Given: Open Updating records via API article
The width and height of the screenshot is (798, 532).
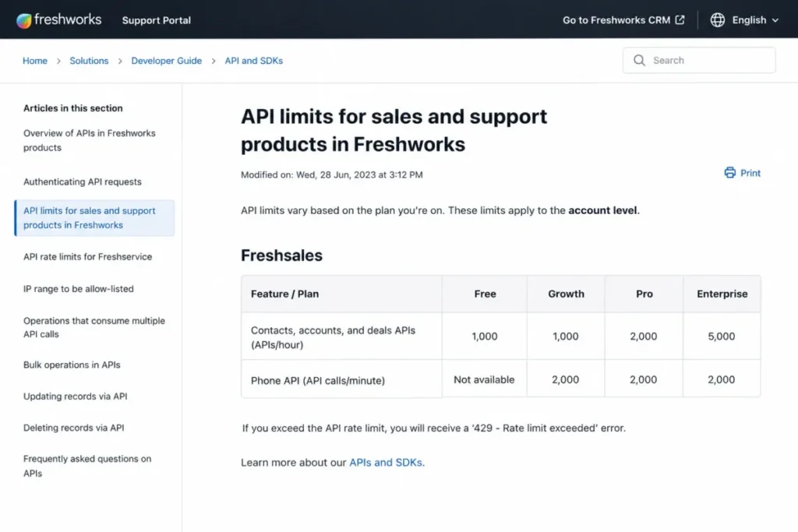Looking at the screenshot, I should point(76,396).
